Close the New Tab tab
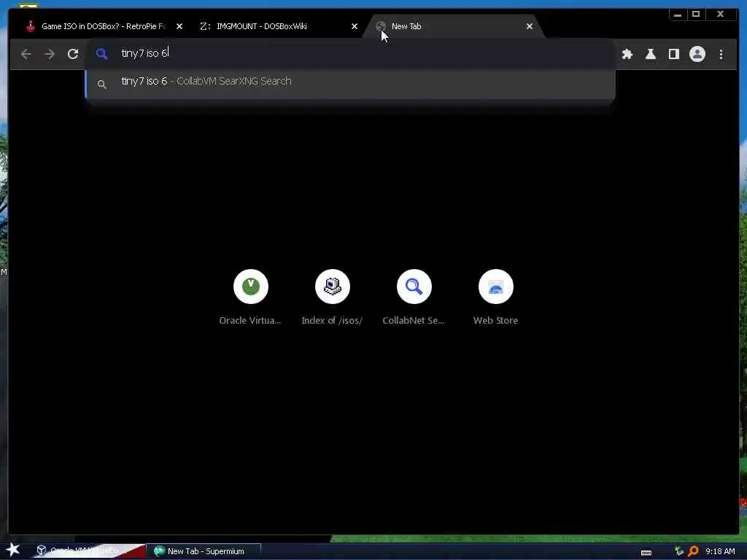747x560 pixels. click(x=530, y=26)
